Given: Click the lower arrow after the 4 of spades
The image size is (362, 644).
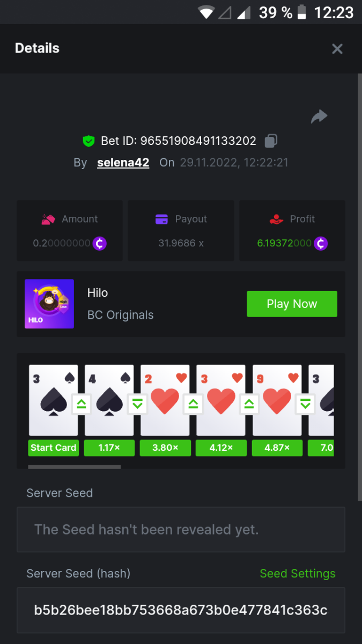Looking at the screenshot, I should pos(137,404).
